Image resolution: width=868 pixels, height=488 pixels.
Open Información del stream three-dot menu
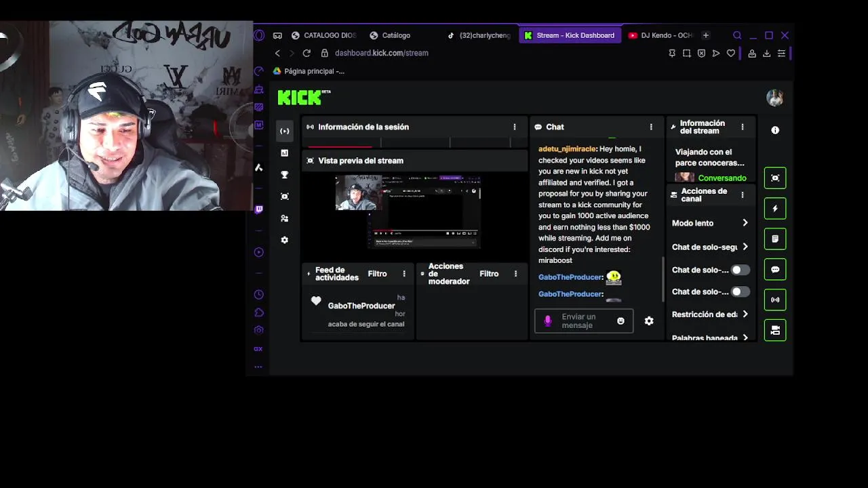pyautogui.click(x=743, y=127)
